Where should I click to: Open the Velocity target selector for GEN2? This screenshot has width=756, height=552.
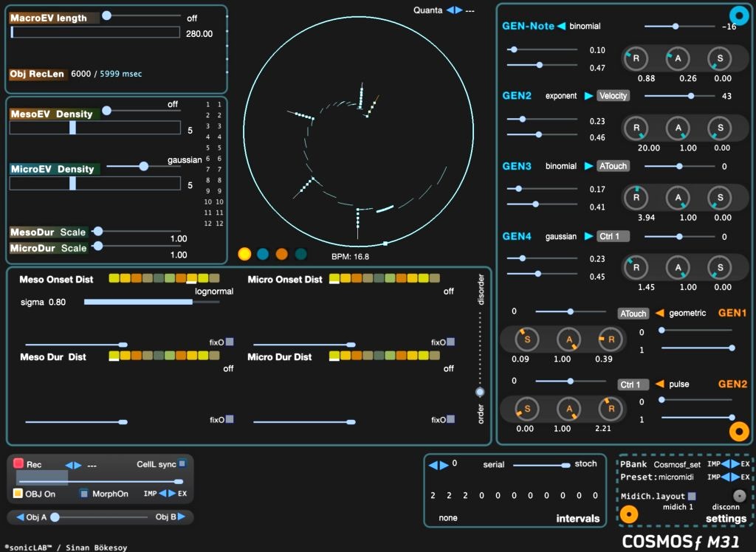point(612,95)
